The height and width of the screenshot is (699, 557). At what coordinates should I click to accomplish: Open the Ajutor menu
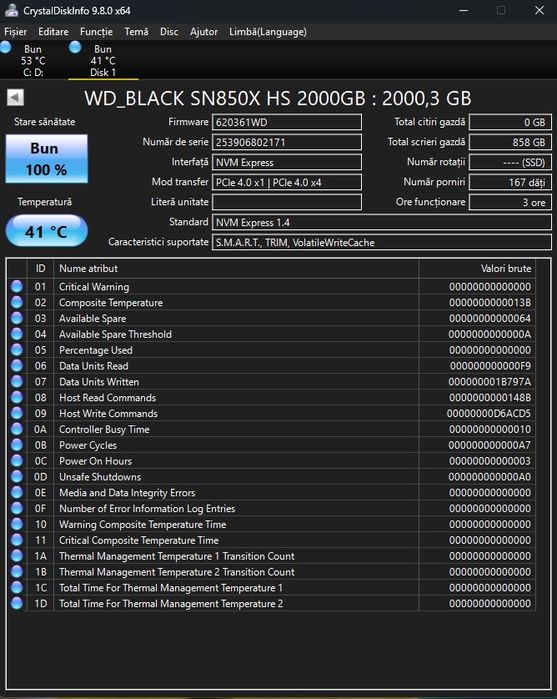point(204,32)
